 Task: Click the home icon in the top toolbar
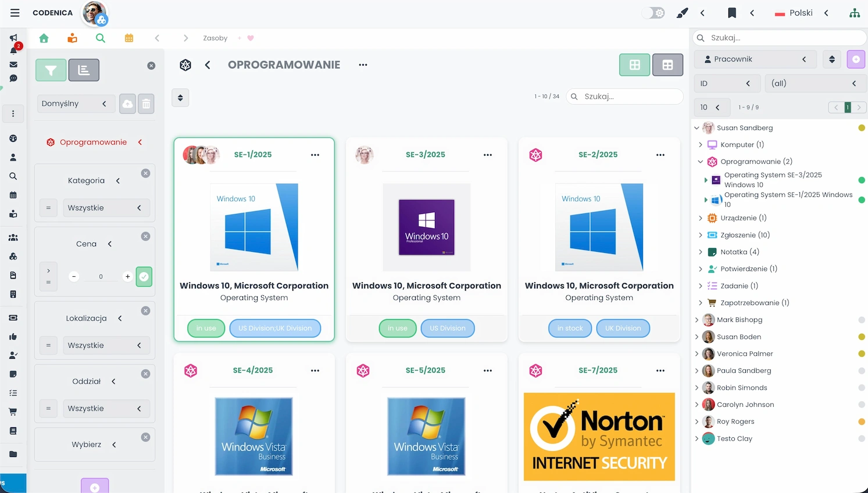[x=44, y=38]
